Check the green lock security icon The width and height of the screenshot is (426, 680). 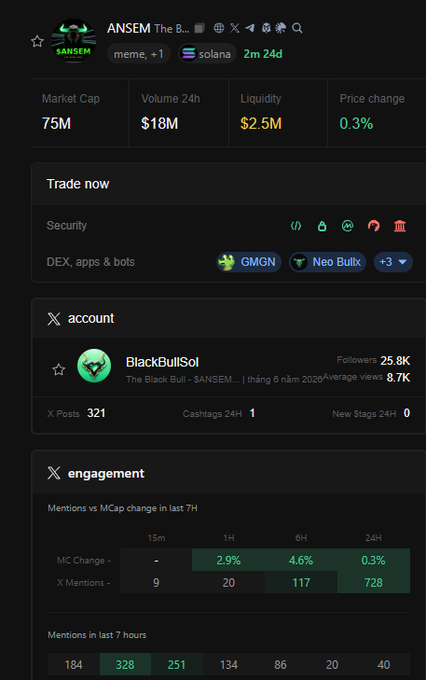(x=322, y=226)
